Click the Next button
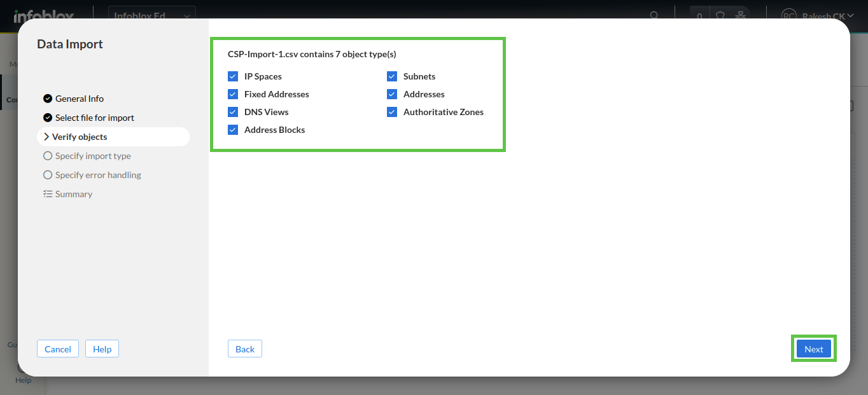868x395 pixels. pos(813,349)
